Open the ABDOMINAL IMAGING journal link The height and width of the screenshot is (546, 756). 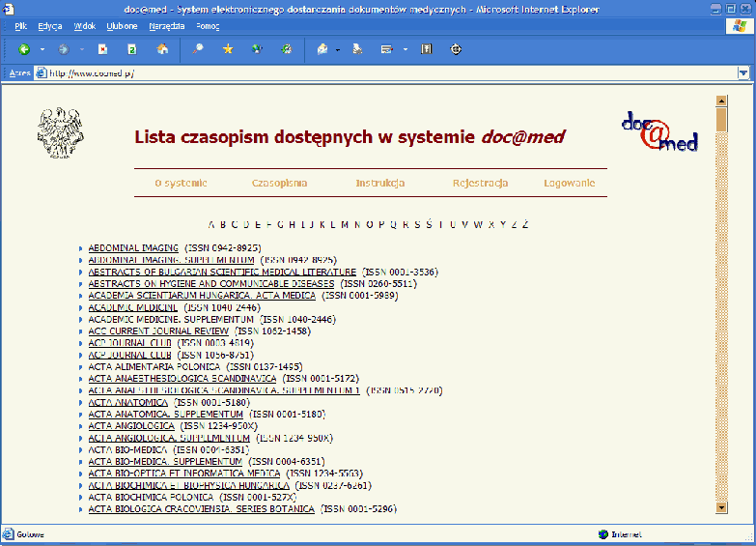133,248
